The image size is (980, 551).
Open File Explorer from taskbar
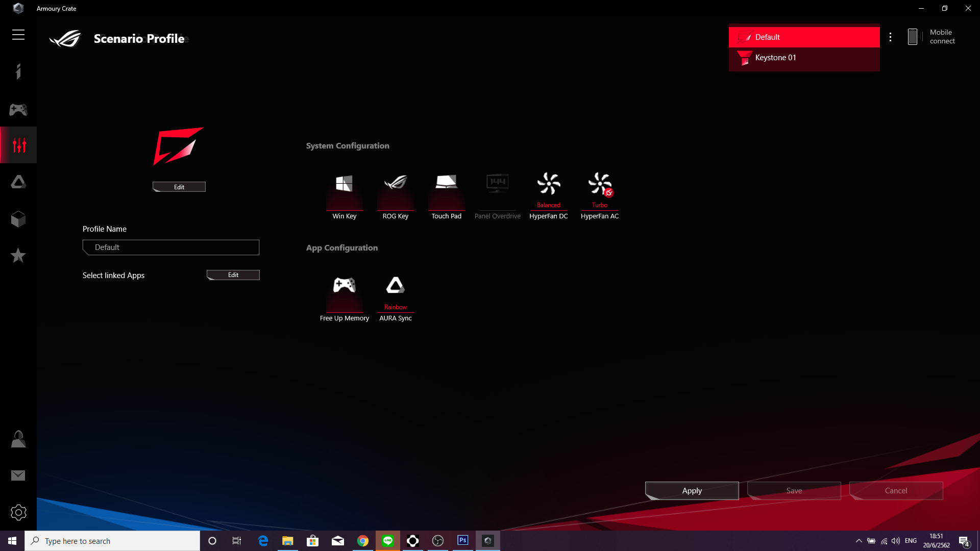pos(288,541)
